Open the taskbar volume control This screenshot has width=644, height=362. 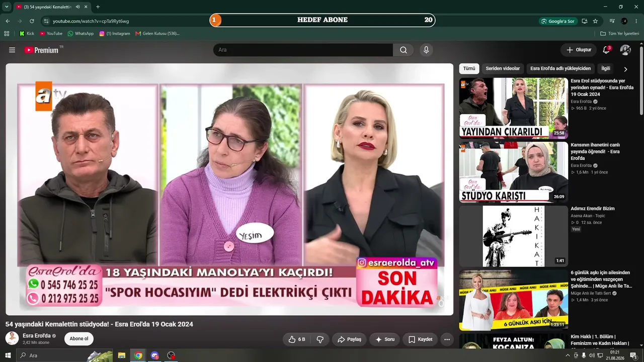[592, 355]
